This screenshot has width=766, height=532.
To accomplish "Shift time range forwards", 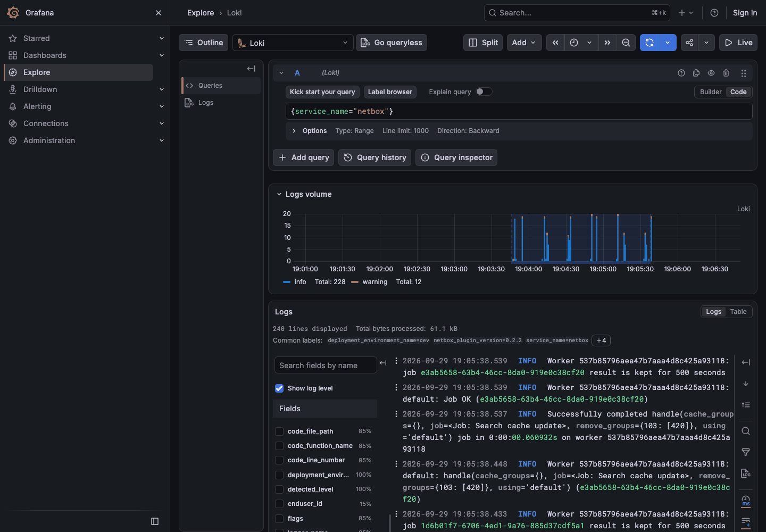I will [607, 43].
